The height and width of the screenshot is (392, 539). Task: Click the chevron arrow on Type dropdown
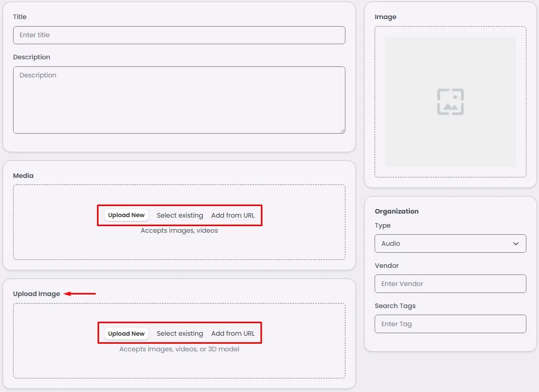pyautogui.click(x=516, y=244)
